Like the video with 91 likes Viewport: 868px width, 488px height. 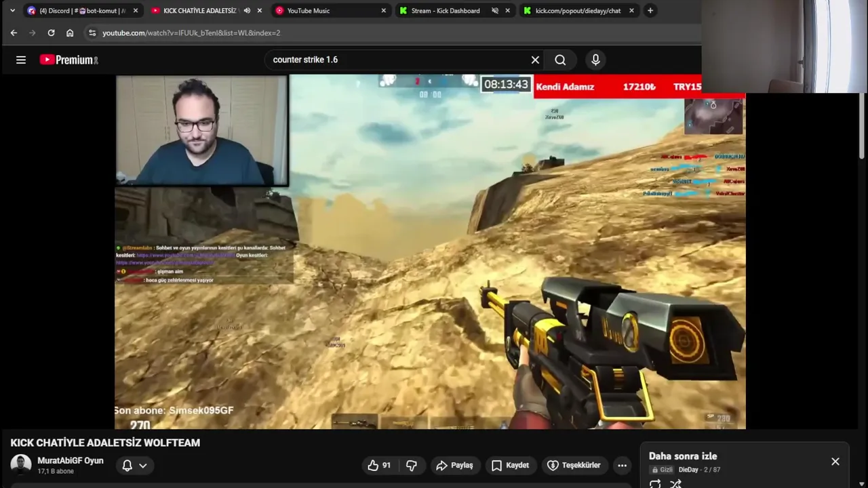[379, 465]
